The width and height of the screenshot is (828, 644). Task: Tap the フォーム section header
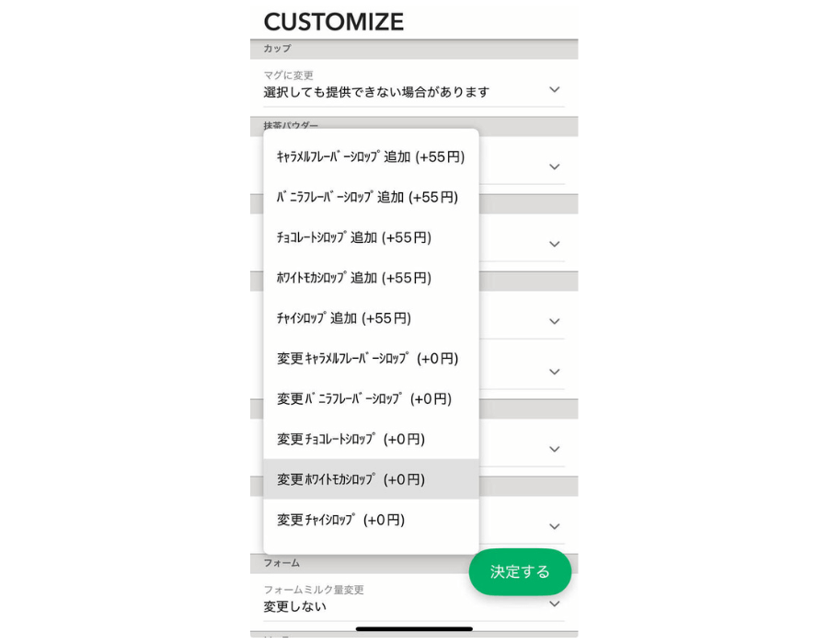click(282, 562)
